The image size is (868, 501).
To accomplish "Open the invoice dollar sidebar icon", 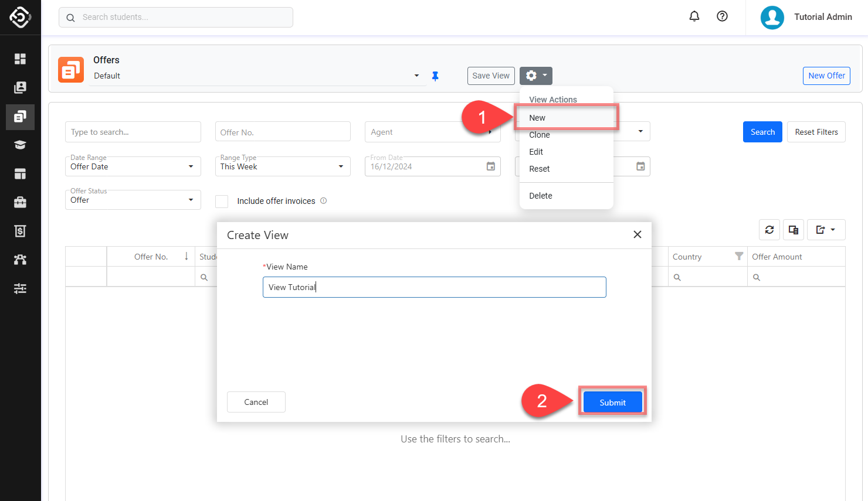I will pyautogui.click(x=20, y=231).
